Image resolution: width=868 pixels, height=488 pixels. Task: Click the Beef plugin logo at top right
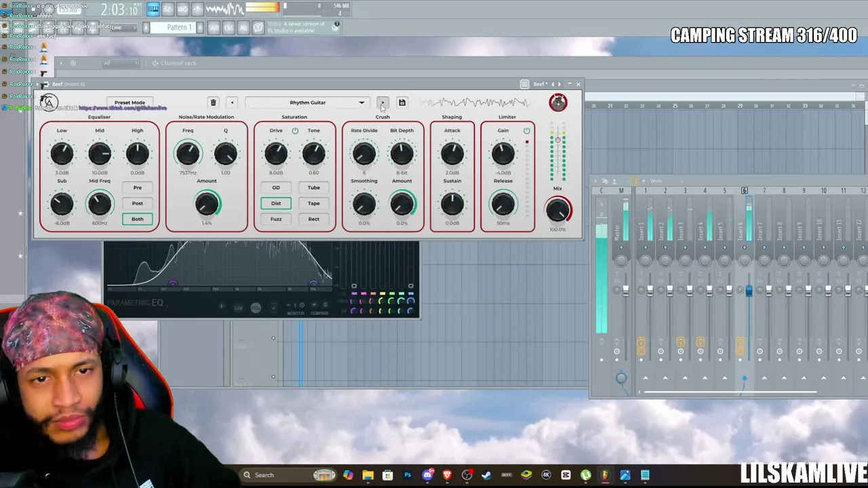pos(558,102)
